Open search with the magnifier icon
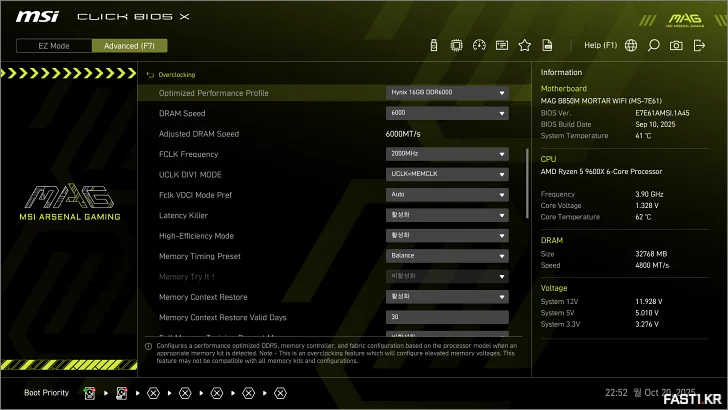 coord(654,45)
